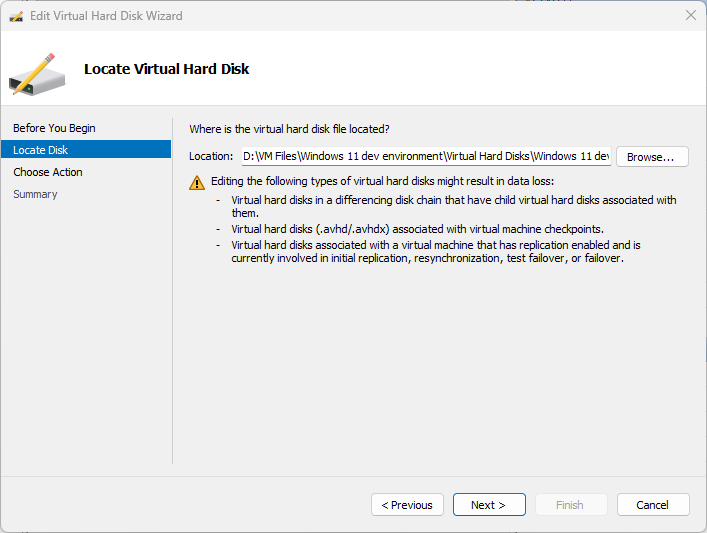The height and width of the screenshot is (533, 707).
Task: Click the .avhd/.avhdx checkpoints bullet text
Action: [417, 229]
